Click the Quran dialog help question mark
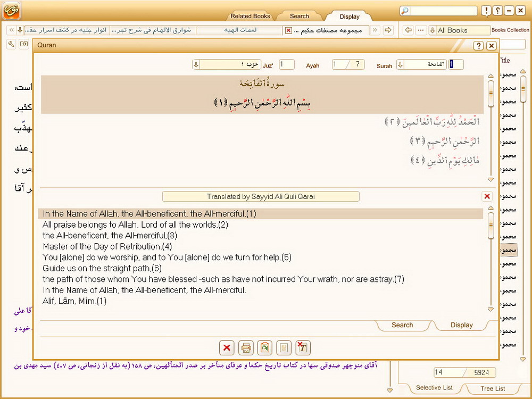This screenshot has height=399, width=532. 479,46
